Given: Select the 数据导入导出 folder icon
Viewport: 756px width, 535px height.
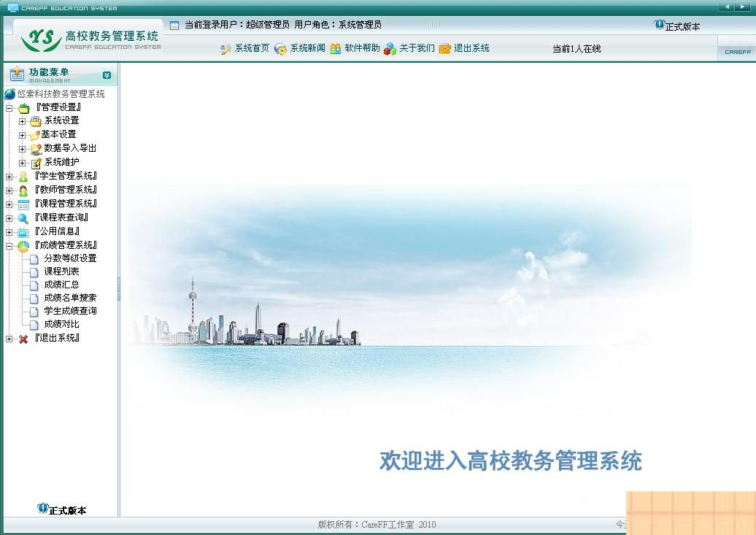Looking at the screenshot, I should pyautogui.click(x=34, y=148).
